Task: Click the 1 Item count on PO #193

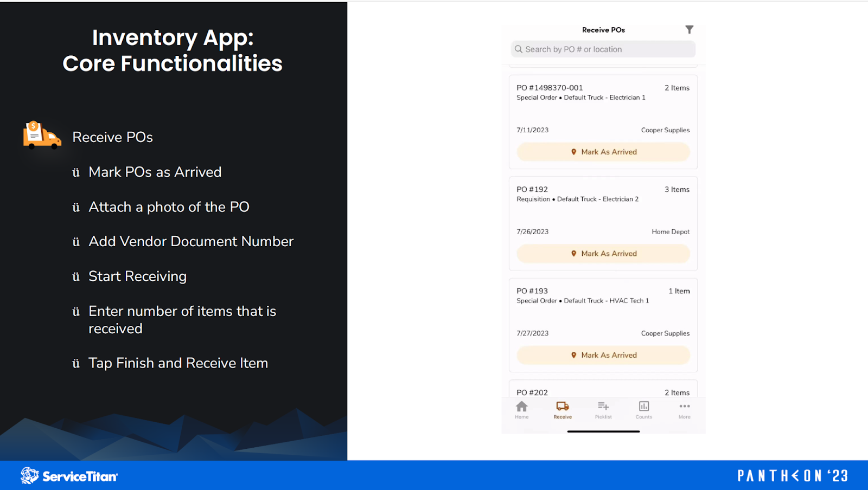Action: point(679,291)
